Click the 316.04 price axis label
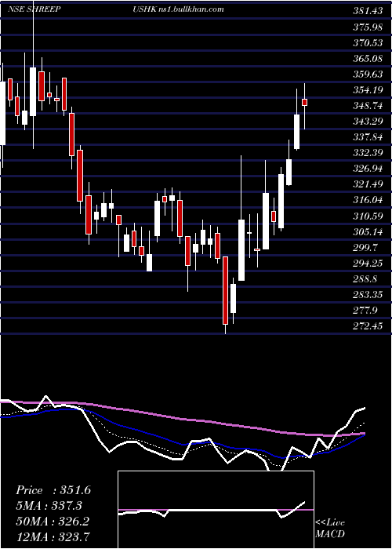 pos(368,200)
